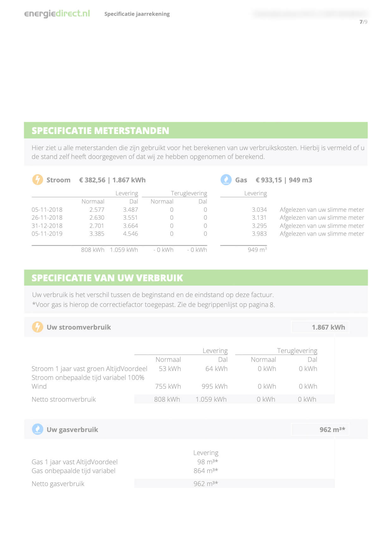This screenshot has width=392, height=554.
Task: Select the 962 m³* gas total box
Action: (320, 429)
